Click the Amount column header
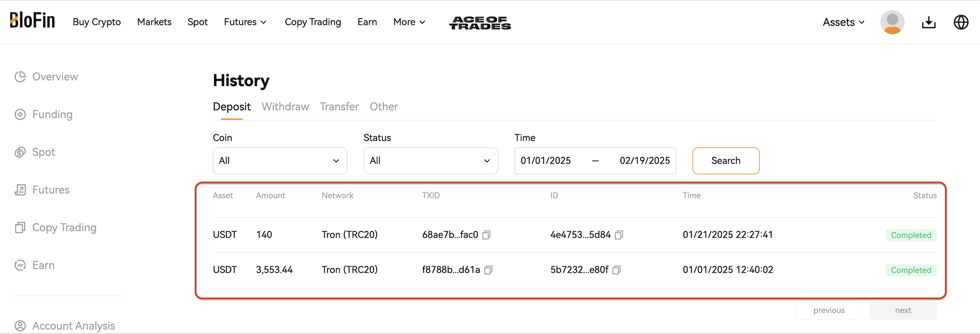This screenshot has width=980, height=334. coord(270,196)
